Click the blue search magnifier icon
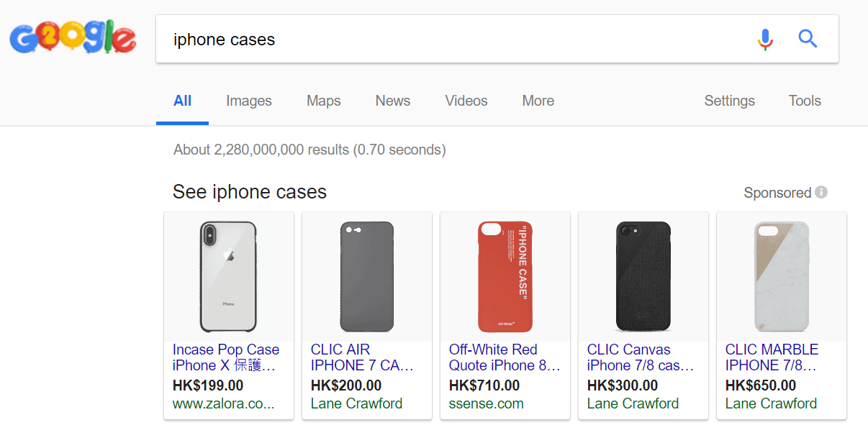The image size is (868, 443). coord(808,39)
